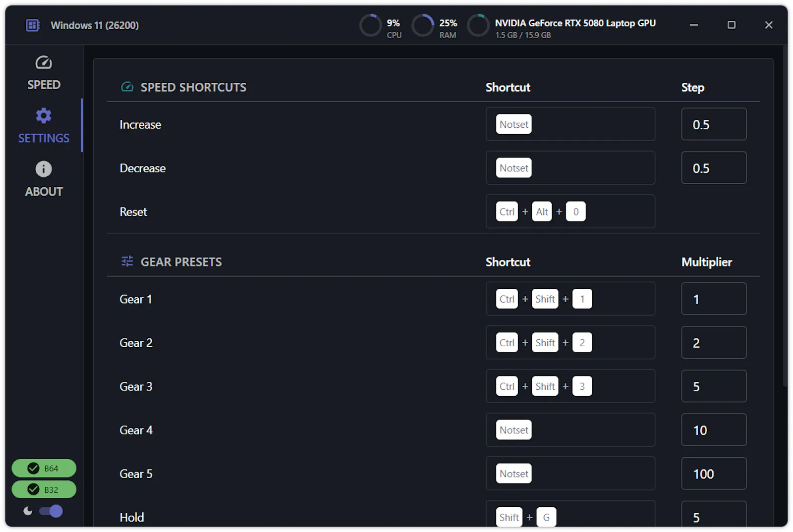Click the moon dark mode icon
The height and width of the screenshot is (532, 793).
(x=28, y=511)
